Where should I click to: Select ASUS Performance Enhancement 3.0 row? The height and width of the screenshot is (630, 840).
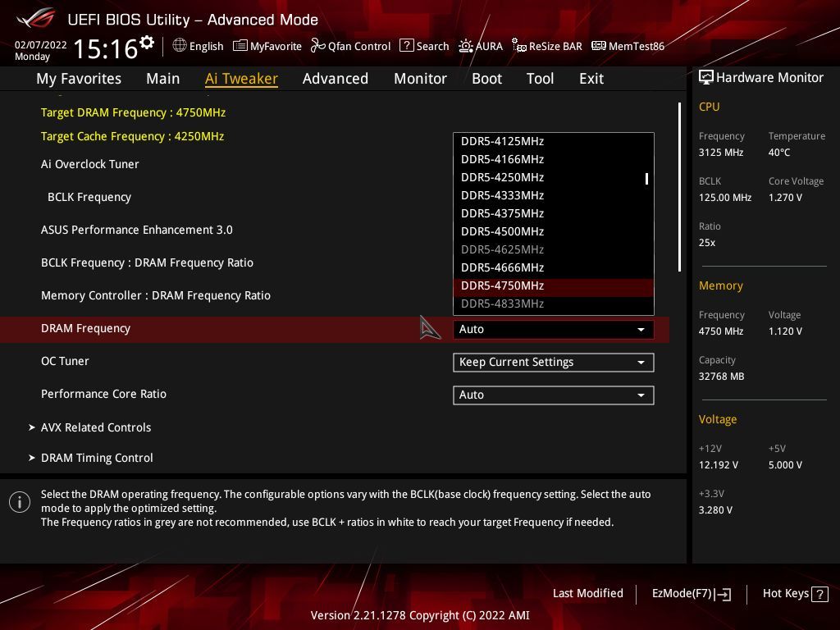click(137, 230)
